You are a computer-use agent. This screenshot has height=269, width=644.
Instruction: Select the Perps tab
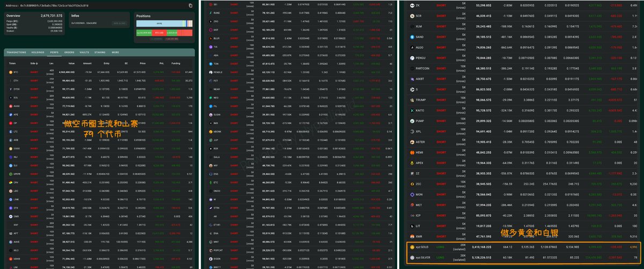[x=54, y=53]
